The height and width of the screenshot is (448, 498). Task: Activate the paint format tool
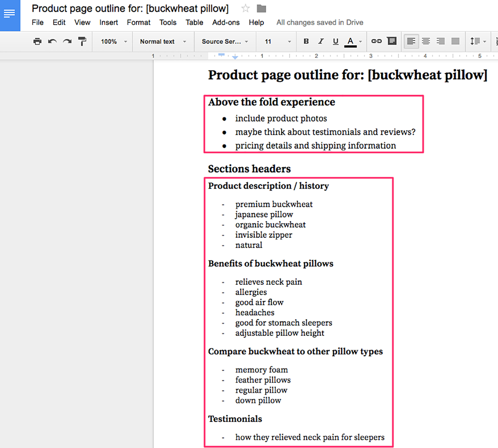pyautogui.click(x=82, y=41)
